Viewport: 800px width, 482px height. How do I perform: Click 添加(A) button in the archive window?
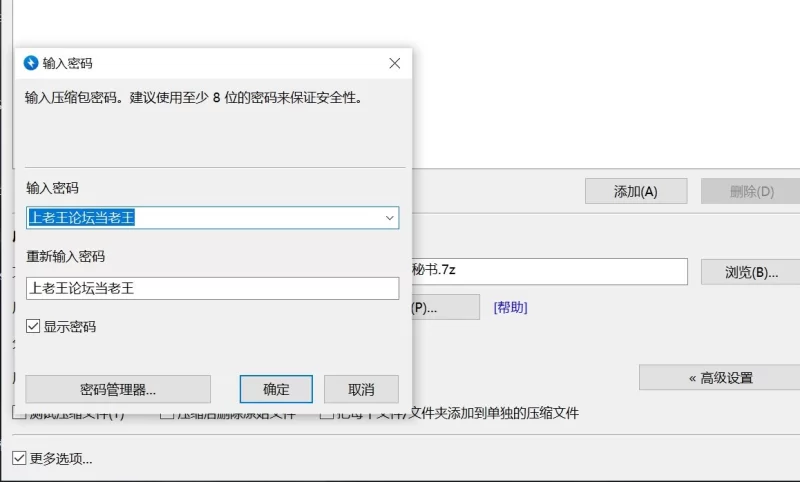pos(636,191)
